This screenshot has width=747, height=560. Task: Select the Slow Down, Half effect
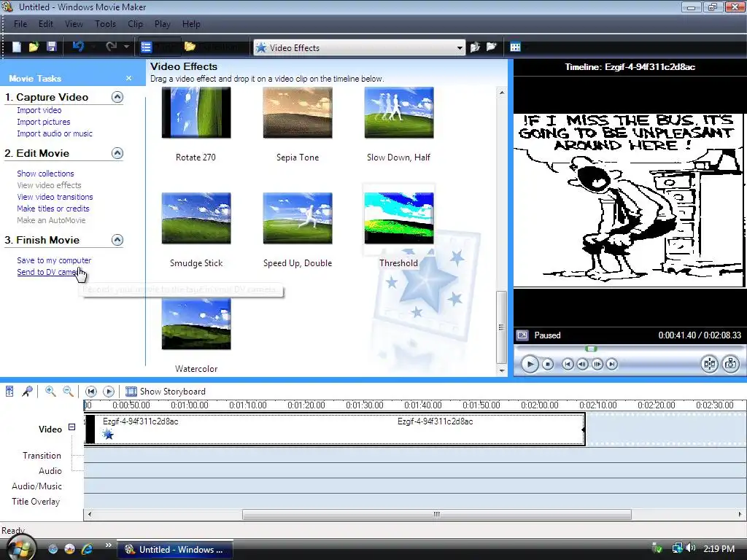click(399, 113)
